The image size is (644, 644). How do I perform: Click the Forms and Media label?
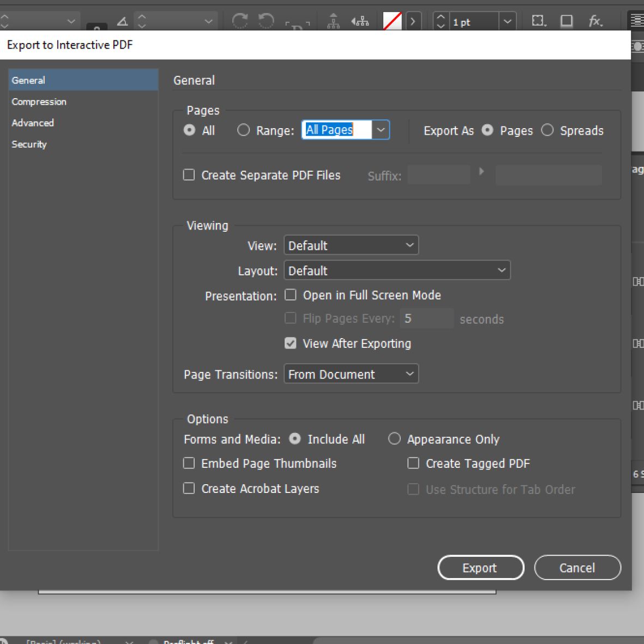tap(232, 439)
